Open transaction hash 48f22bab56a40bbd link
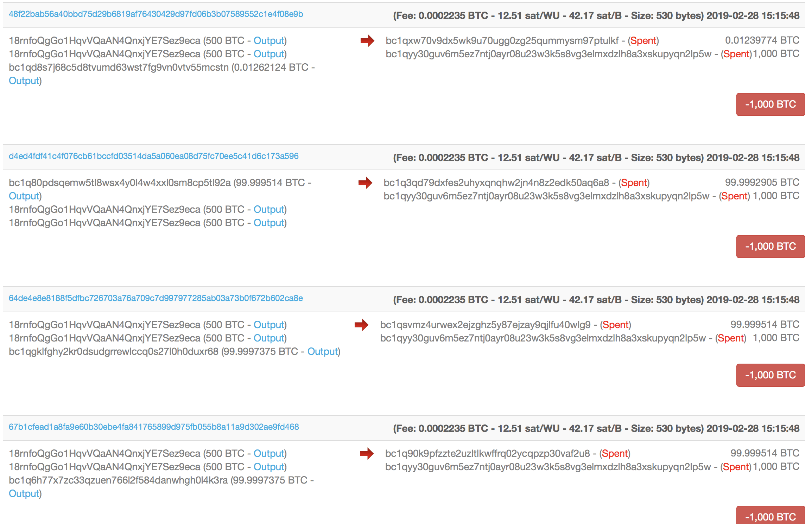The width and height of the screenshot is (812, 524). click(156, 14)
